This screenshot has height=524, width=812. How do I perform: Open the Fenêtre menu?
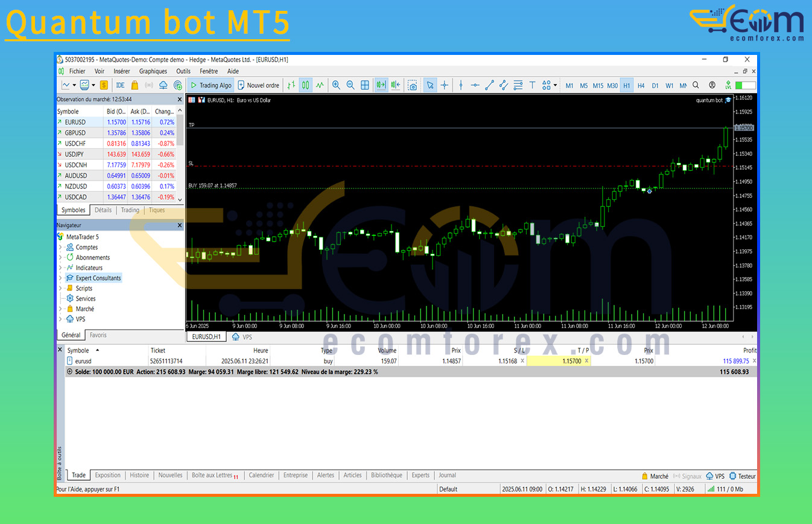[x=209, y=71]
